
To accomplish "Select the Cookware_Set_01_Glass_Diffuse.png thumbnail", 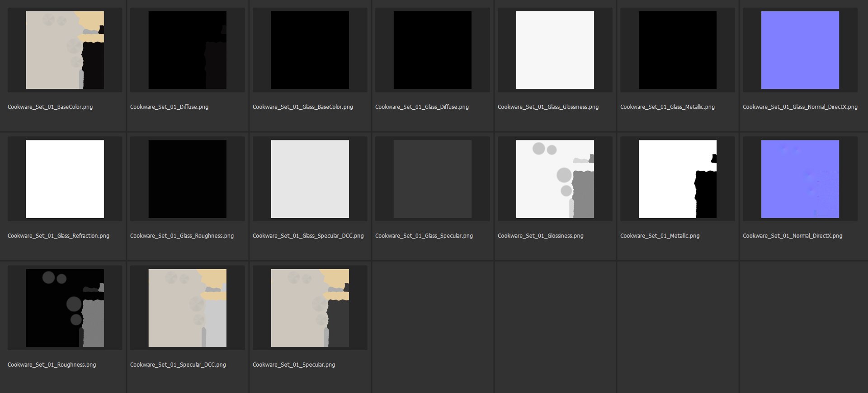I will [x=433, y=50].
